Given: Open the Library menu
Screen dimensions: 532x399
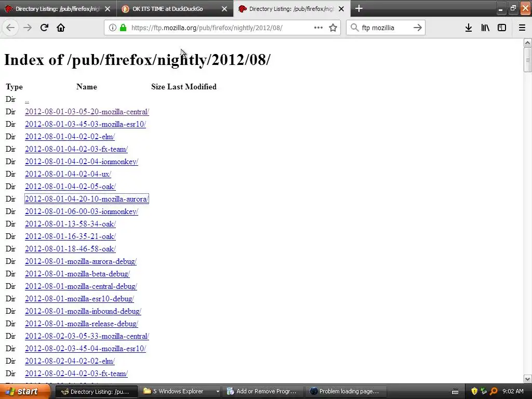Looking at the screenshot, I should tap(485, 28).
